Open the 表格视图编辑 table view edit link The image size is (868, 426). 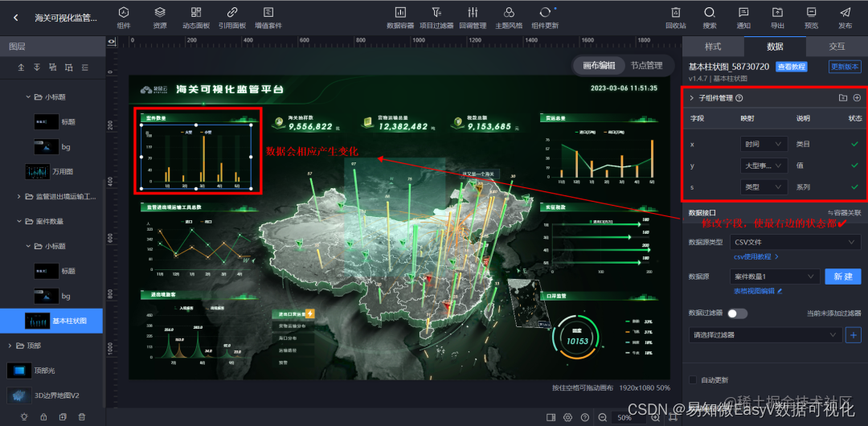[x=758, y=290]
